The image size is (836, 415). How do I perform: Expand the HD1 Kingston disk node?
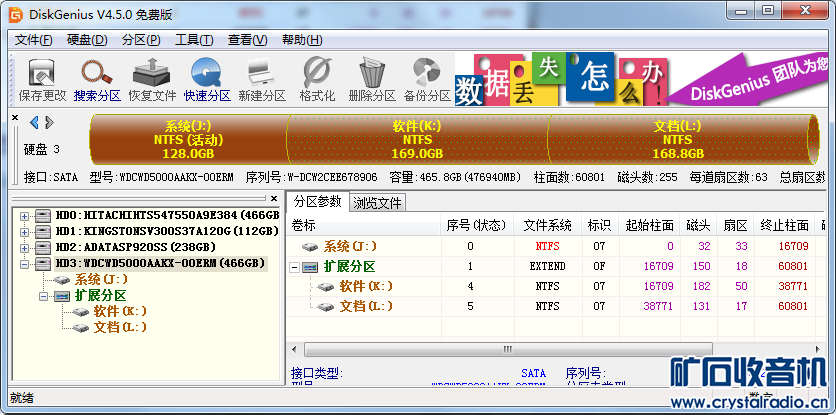pos(24,232)
